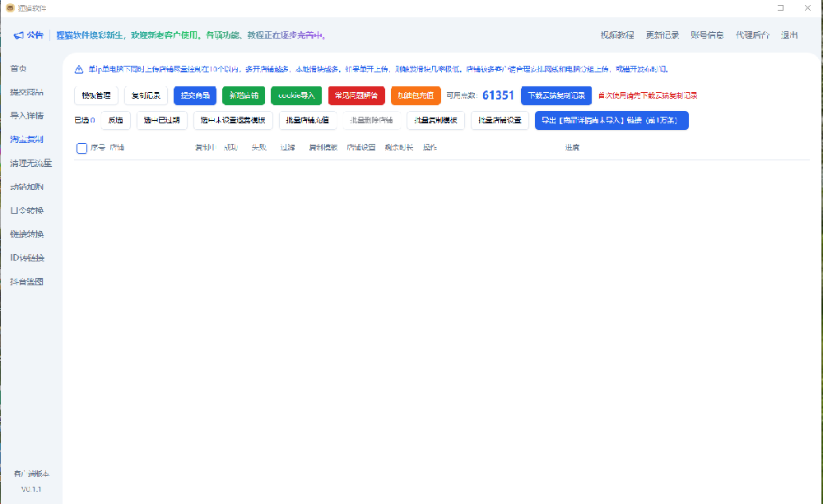The width and height of the screenshot is (823, 504).
Task: Open the 链接转换 sidebar page
Action: coord(26,234)
